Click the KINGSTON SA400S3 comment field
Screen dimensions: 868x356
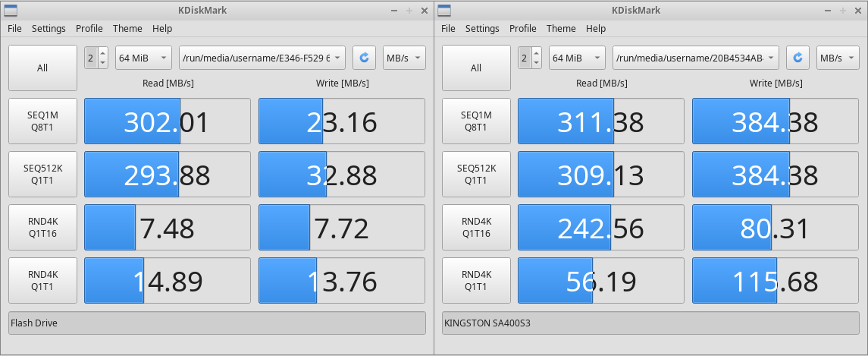tap(650, 323)
